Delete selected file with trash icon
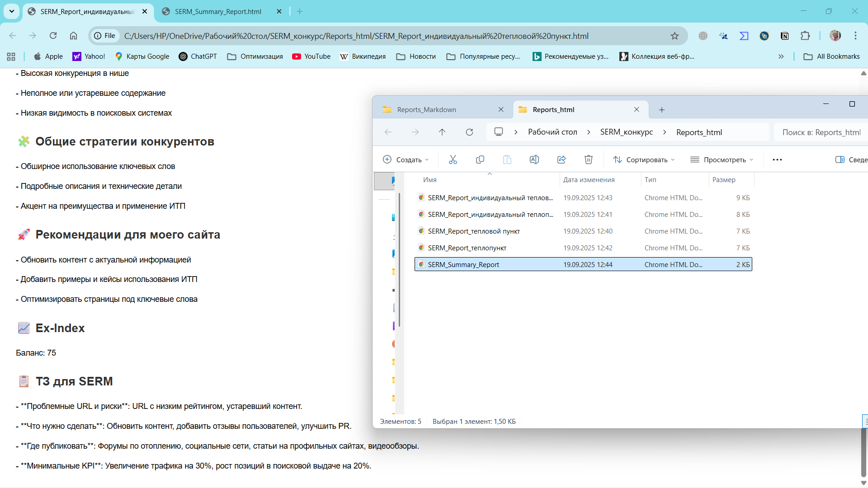 (589, 160)
